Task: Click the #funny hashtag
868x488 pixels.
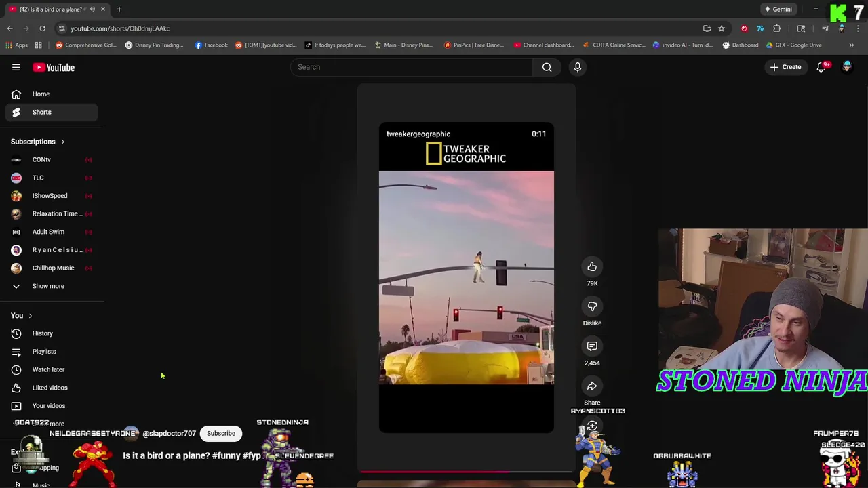Action: [x=226, y=455]
